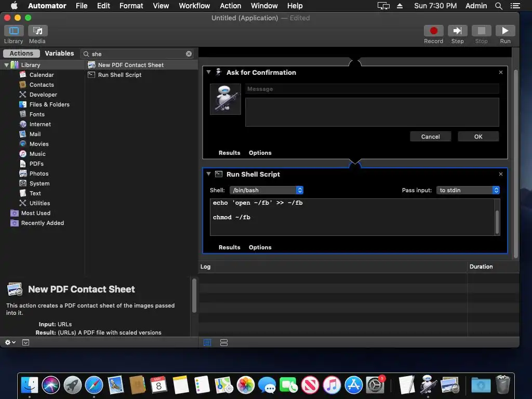Show Results of Ask for Confirmation
Viewport: 532px width, 399px height.
click(229, 153)
